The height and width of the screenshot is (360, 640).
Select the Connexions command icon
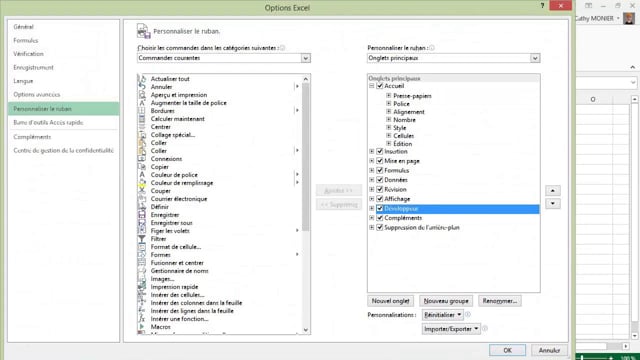tap(142, 159)
